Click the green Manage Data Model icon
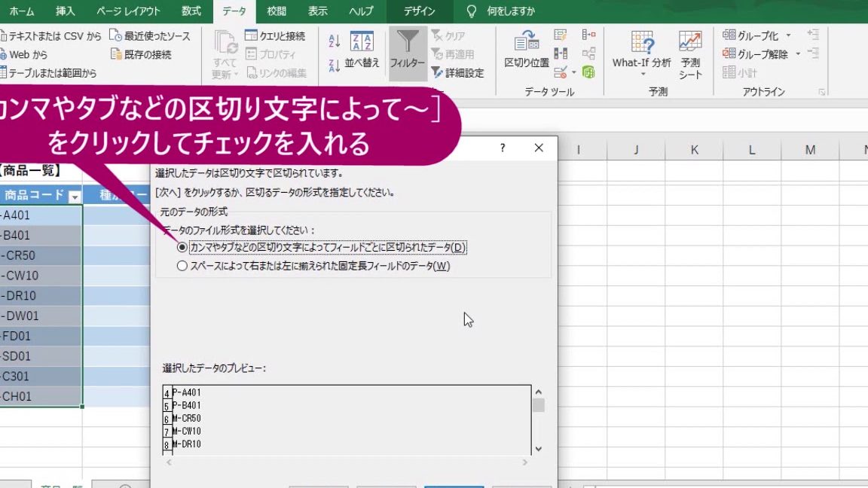Screen dimensions: 868x488 click(x=588, y=72)
